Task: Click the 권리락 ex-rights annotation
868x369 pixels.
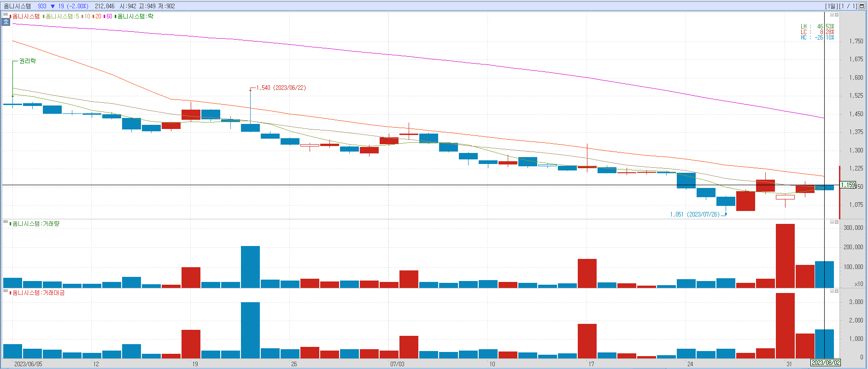Action: [x=27, y=61]
